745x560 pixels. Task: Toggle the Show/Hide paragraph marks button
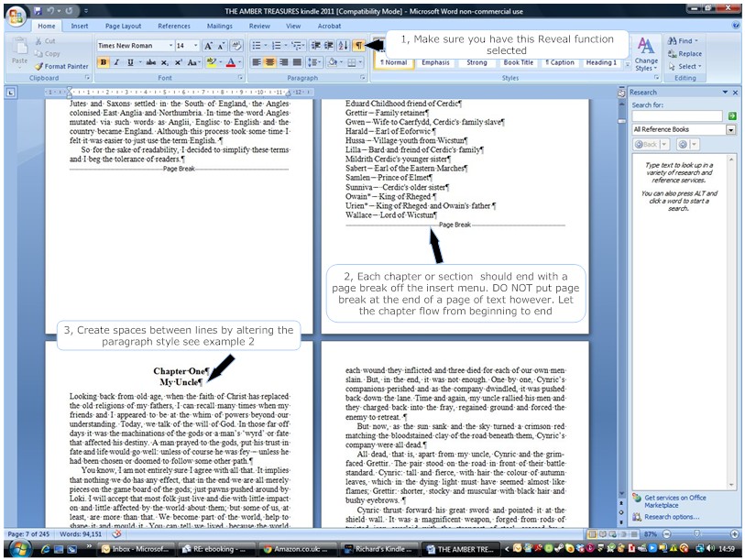[357, 45]
